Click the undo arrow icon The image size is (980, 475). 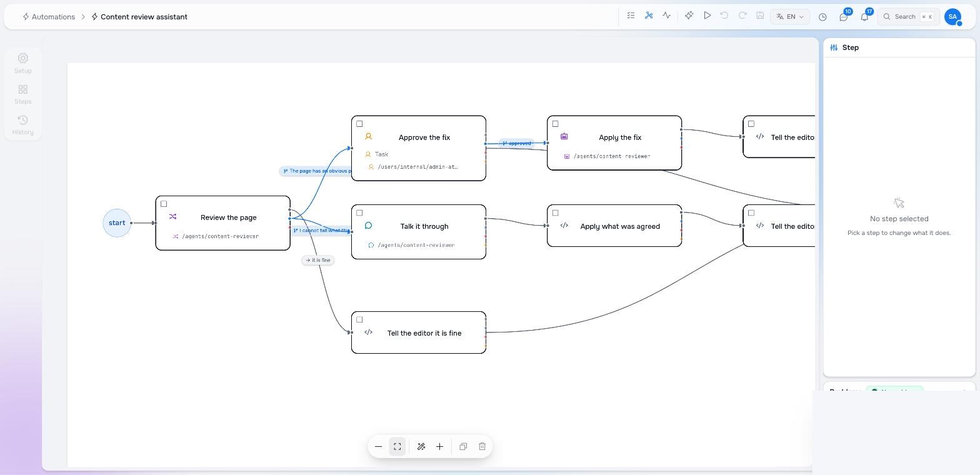tap(724, 16)
